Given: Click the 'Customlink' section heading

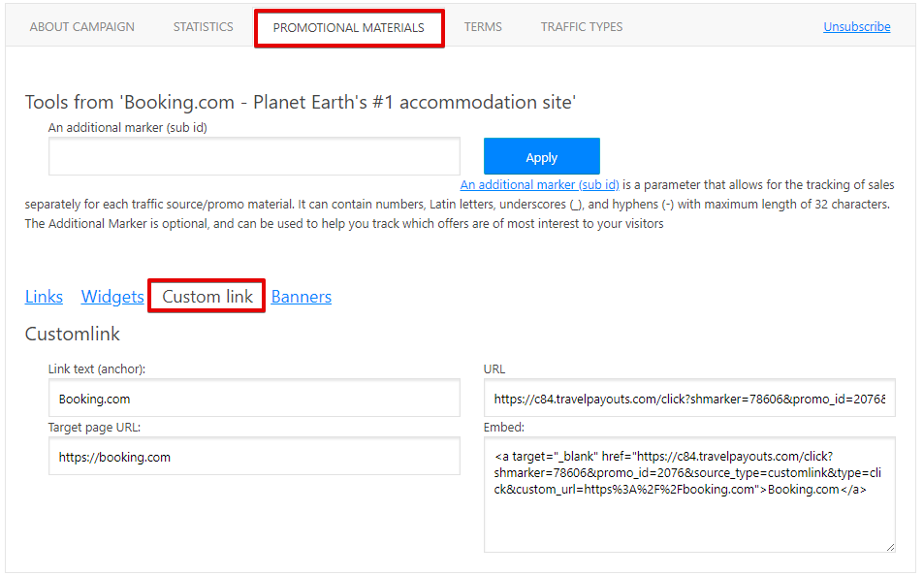Looking at the screenshot, I should 73,334.
